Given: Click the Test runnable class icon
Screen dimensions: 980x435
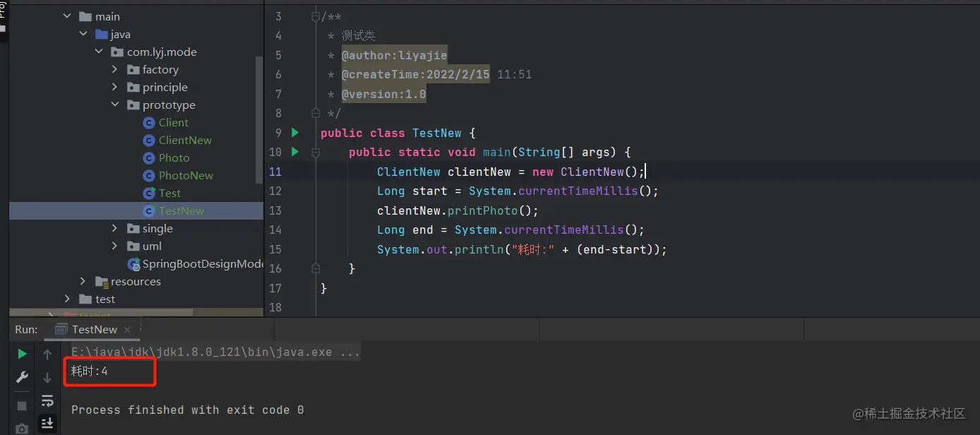Looking at the screenshot, I should click(148, 193).
